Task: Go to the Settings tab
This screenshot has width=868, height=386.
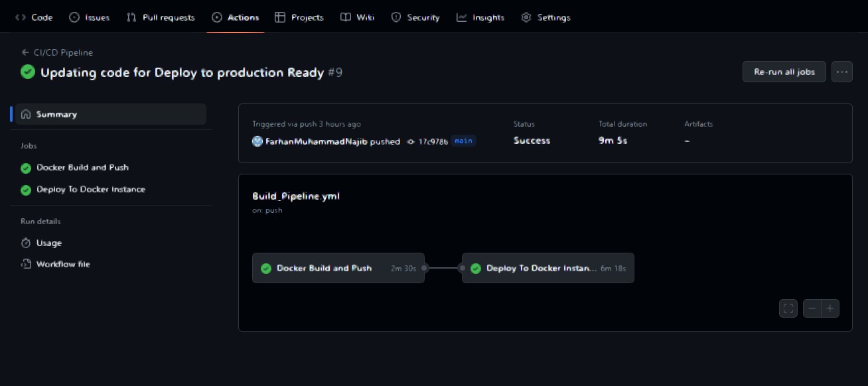Action: [545, 17]
